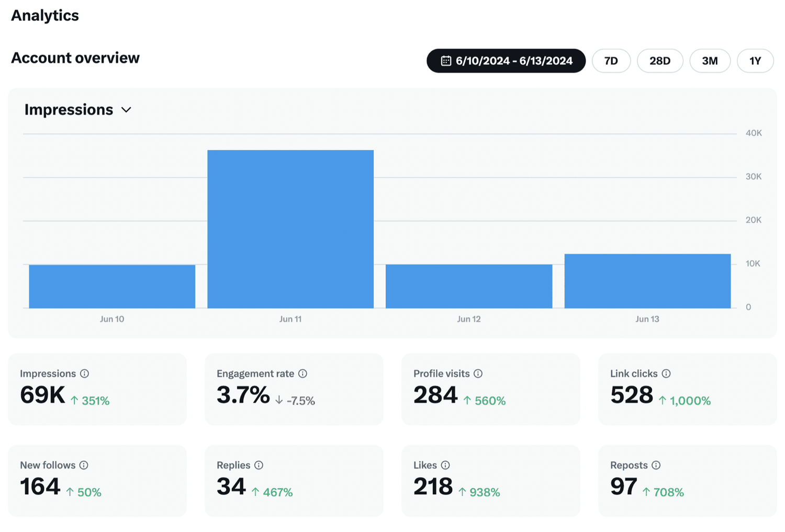Choose the 3M time range
Viewport: 785px width, 532px height.
(710, 61)
